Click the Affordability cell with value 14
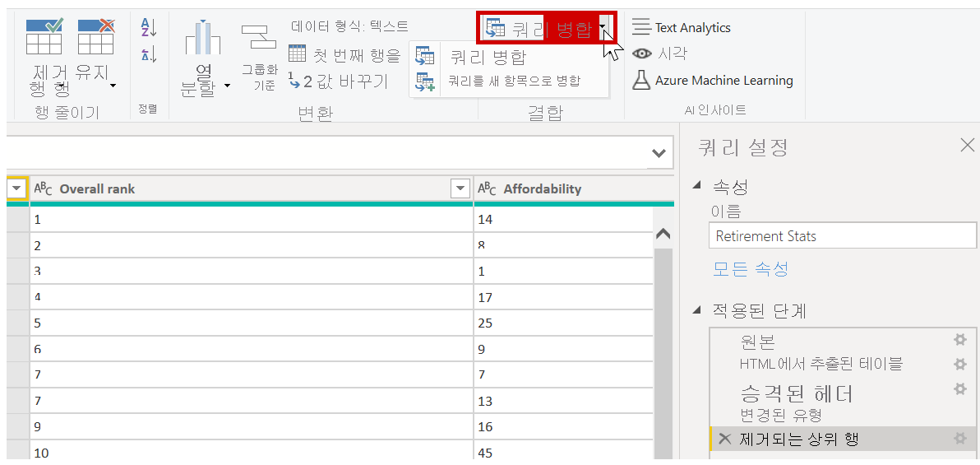 563,219
